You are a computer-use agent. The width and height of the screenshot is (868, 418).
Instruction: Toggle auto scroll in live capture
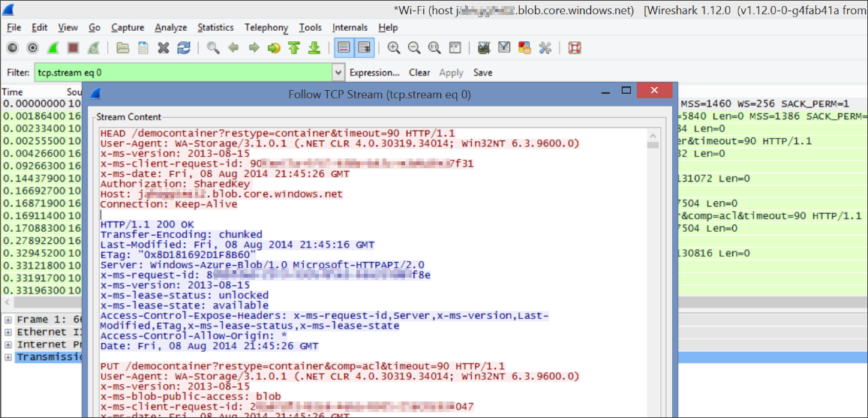coord(365,48)
